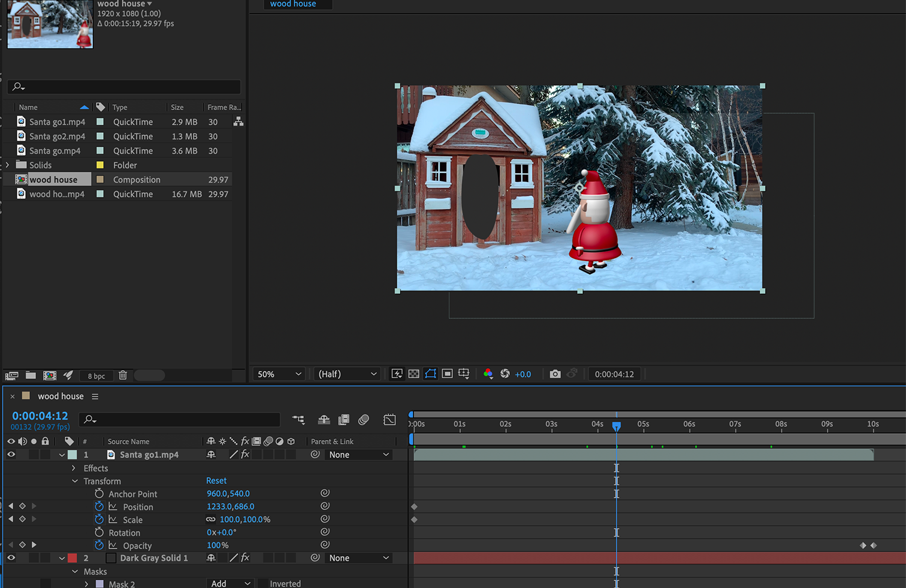906x588 pixels.
Task: Delete selected project item with trash icon
Action: 123,375
